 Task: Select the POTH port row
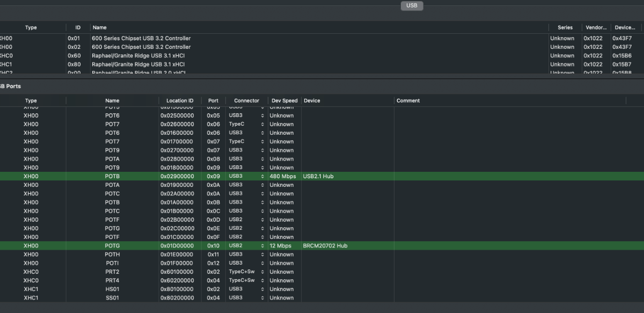coord(112,254)
